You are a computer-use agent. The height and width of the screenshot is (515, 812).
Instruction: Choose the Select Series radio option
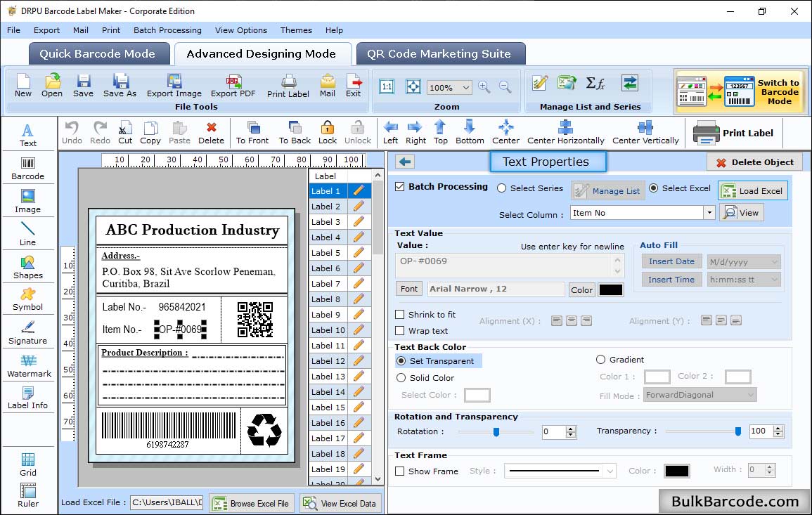[x=501, y=188]
